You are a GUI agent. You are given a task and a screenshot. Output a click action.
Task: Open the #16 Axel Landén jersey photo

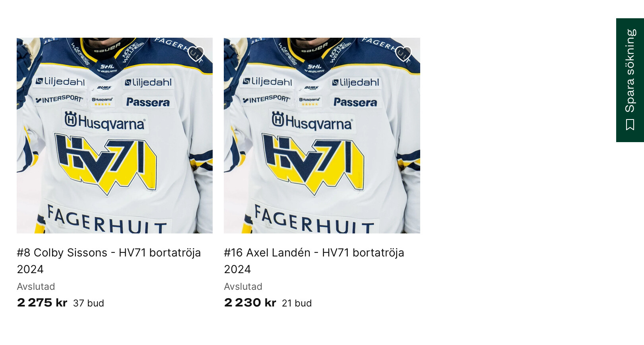322,135
